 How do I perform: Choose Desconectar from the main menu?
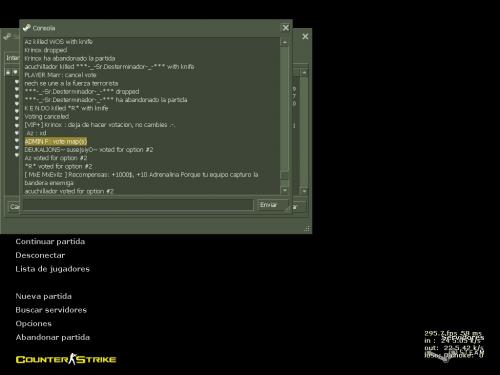pos(40,255)
